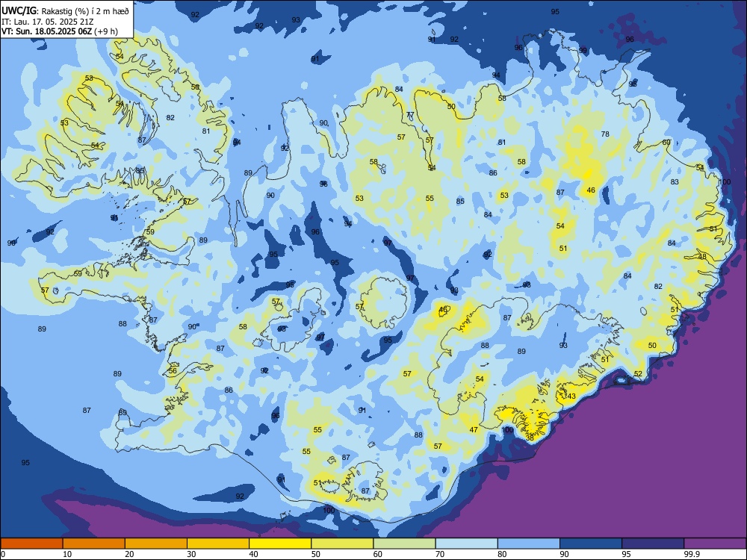Click the amber 20–30 legend swatch
Image resolution: width=747 pixels, height=560 pixels.
pyautogui.click(x=156, y=544)
